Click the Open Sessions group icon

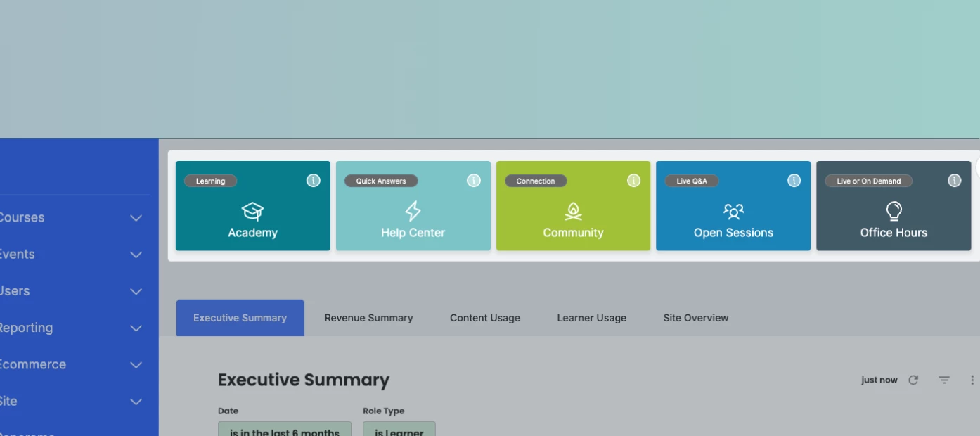733,210
